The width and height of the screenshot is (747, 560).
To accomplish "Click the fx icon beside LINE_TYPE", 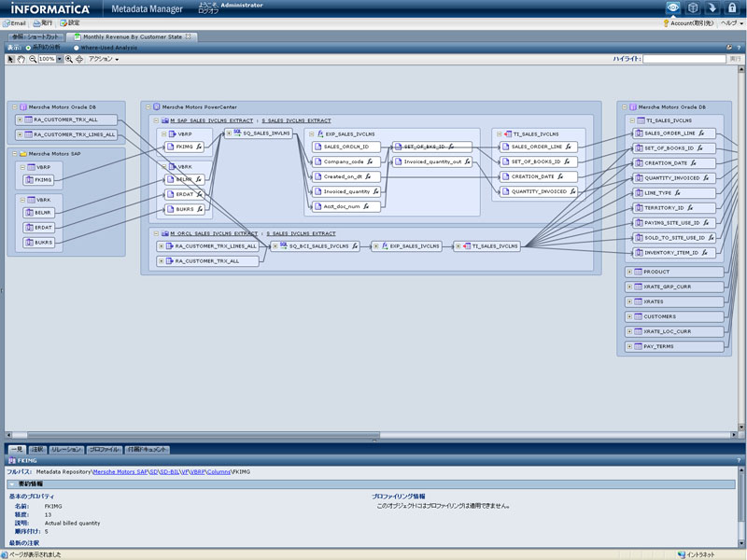I will 678,193.
